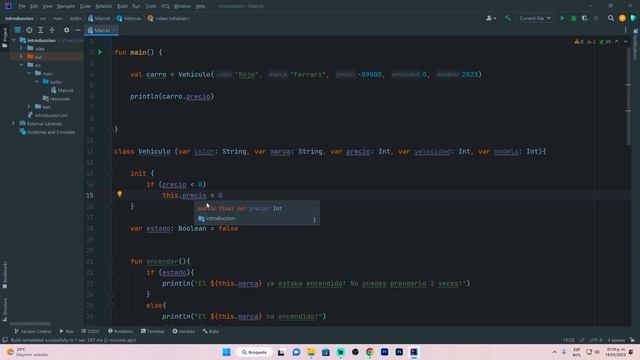Collapse the main folder
This screenshot has width=640, height=360.
[29, 73]
